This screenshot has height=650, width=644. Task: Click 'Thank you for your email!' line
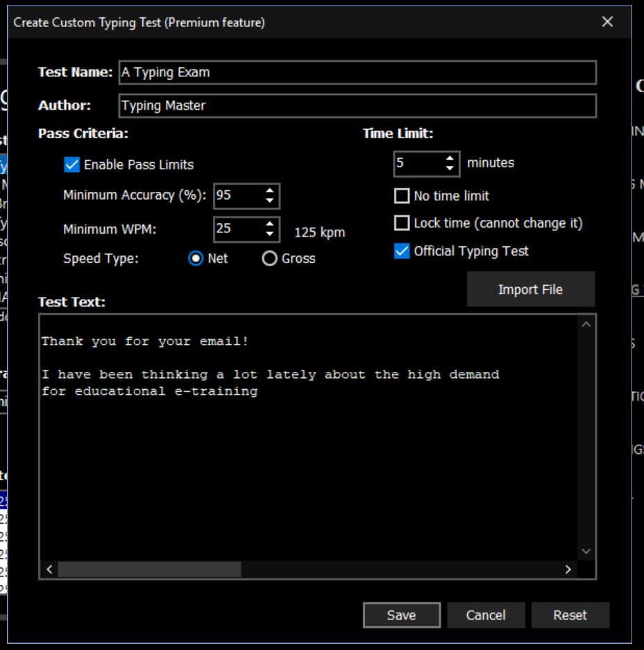145,341
